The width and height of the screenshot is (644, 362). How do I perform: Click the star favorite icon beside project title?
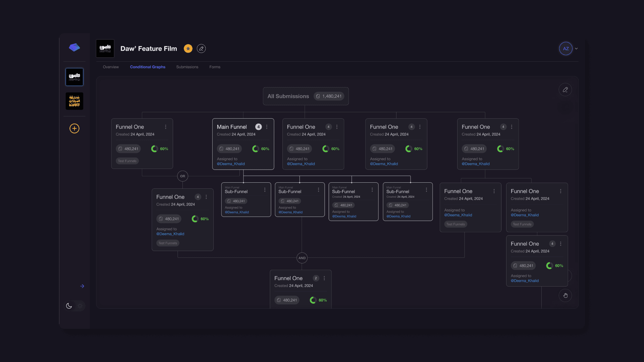188,49
